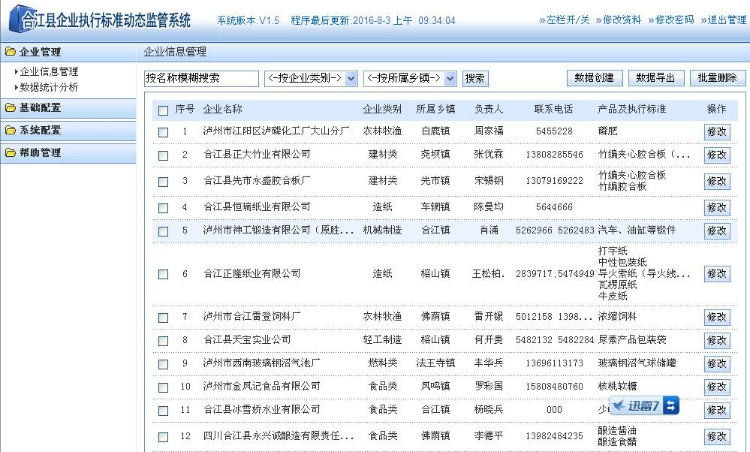Image resolution: width=750 pixels, height=452 pixels.
Task: Check the box for 泸州市合江雷登饲料厂
Action: click(163, 318)
